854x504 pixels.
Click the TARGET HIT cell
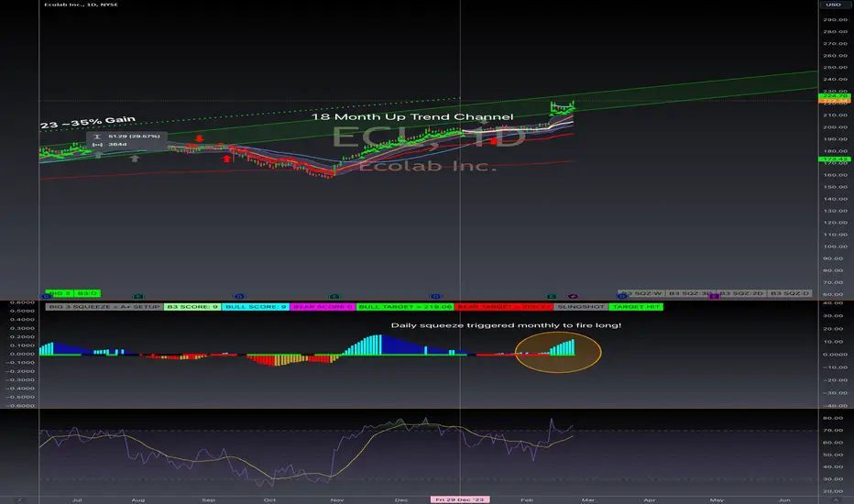point(636,307)
